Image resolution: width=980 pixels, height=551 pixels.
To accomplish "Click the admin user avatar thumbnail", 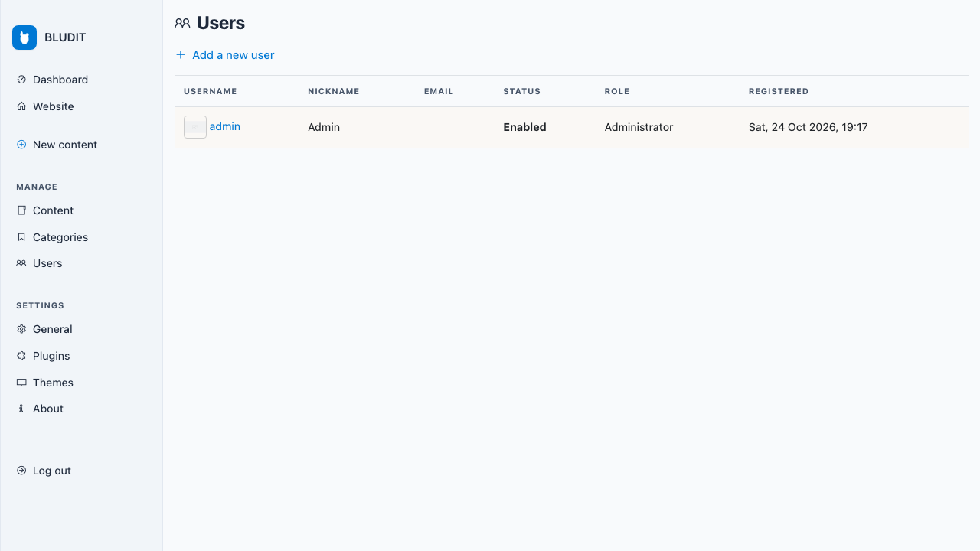I will coord(195,127).
